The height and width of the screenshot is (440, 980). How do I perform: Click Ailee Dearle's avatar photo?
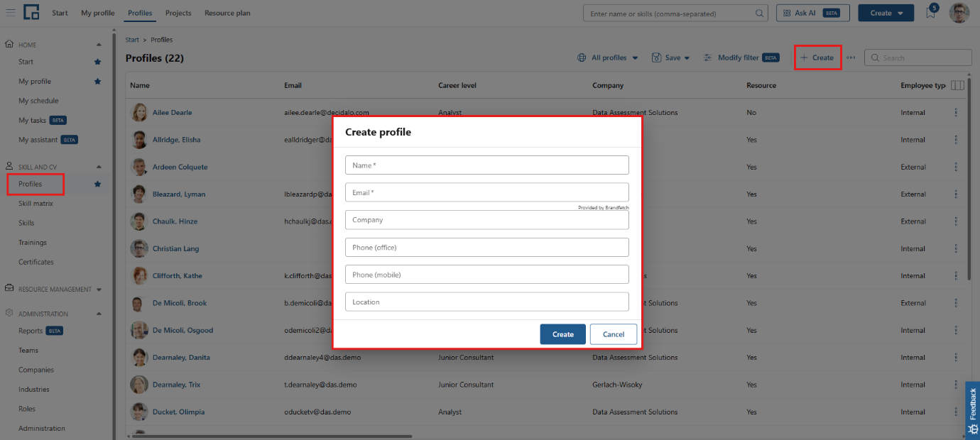pyautogui.click(x=139, y=112)
